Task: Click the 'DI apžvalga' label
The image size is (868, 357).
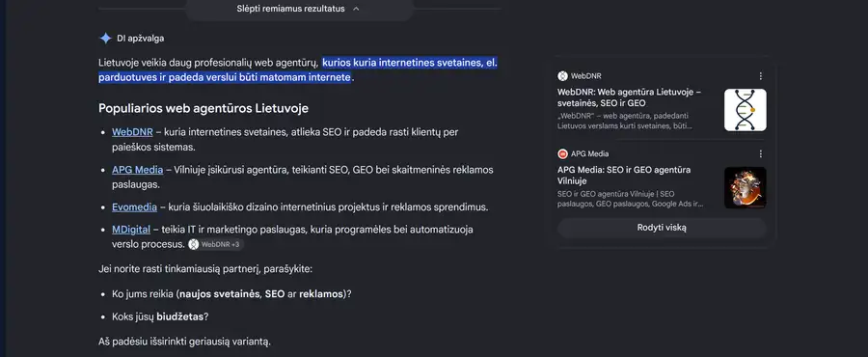Action: (x=140, y=39)
